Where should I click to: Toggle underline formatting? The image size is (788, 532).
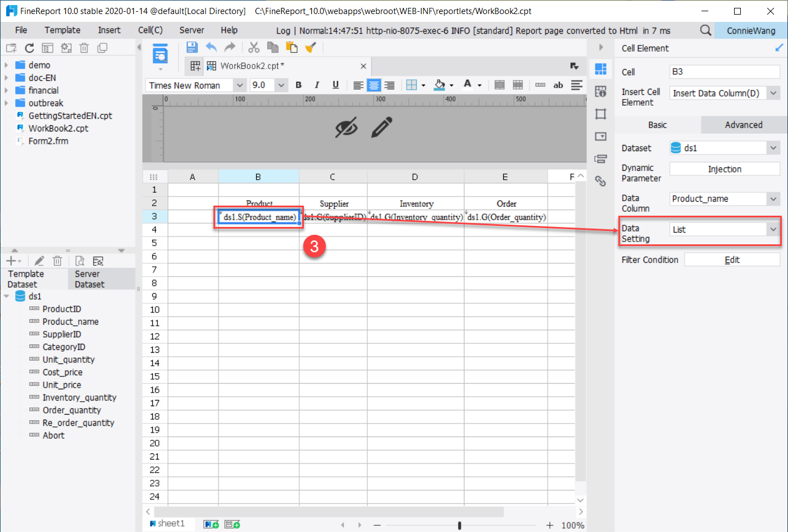tap(335, 85)
